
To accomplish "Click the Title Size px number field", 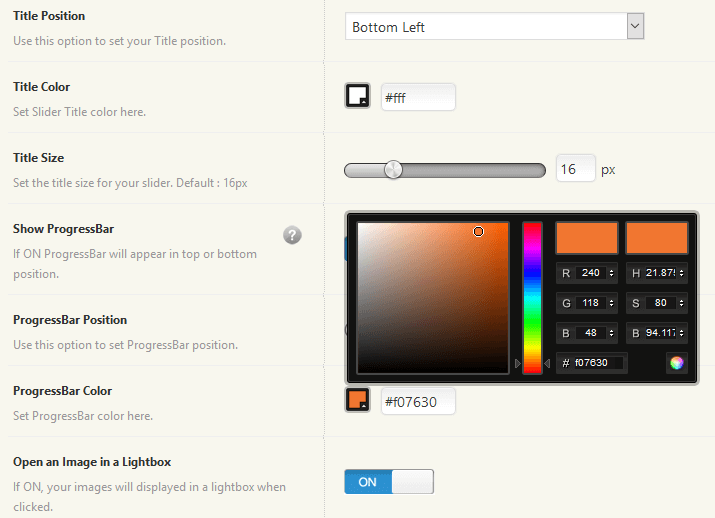I will 574,170.
